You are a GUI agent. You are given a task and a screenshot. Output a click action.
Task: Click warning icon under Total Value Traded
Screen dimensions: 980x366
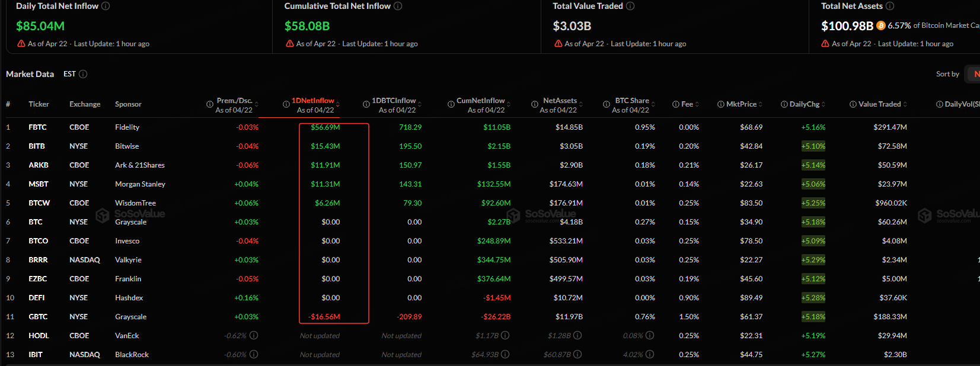[558, 44]
